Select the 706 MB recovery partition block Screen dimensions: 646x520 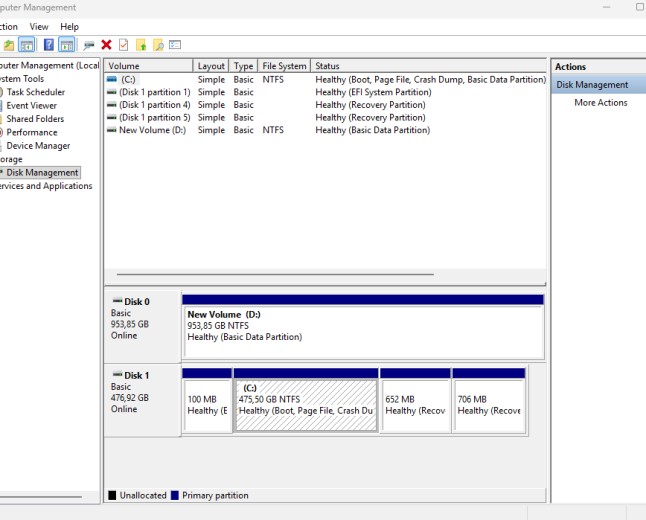[x=489, y=400]
